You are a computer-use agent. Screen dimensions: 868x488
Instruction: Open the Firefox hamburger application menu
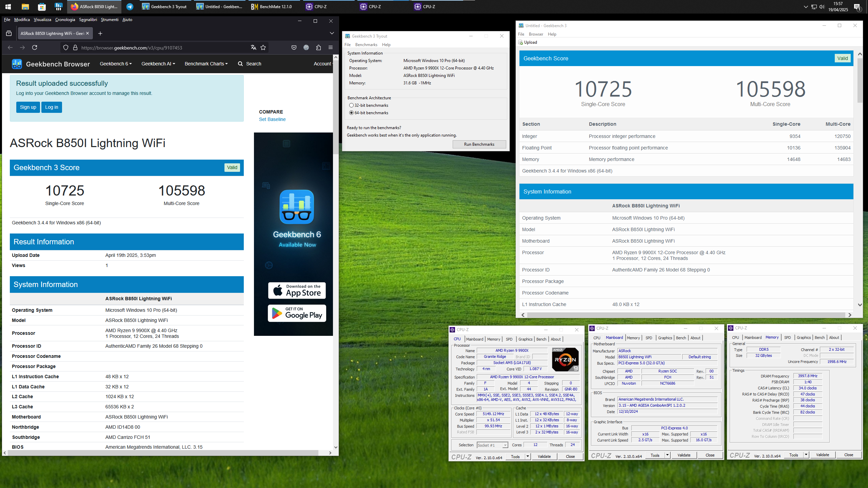coord(331,47)
